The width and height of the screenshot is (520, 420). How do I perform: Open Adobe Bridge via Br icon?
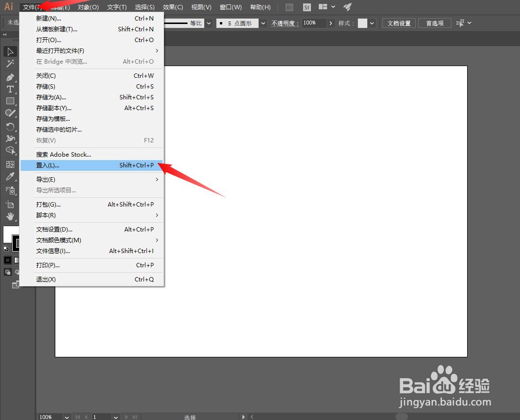point(289,7)
